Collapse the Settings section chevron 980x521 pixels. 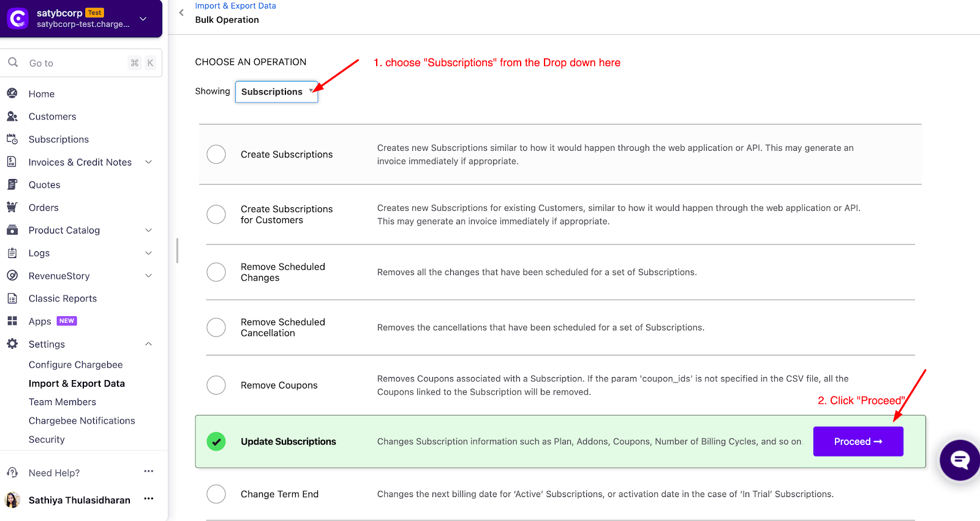tap(148, 344)
